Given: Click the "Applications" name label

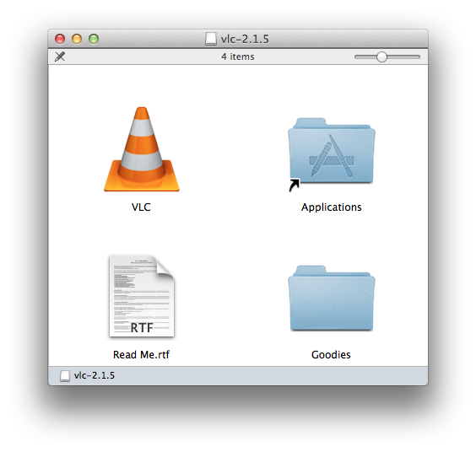Looking at the screenshot, I should click(x=331, y=207).
